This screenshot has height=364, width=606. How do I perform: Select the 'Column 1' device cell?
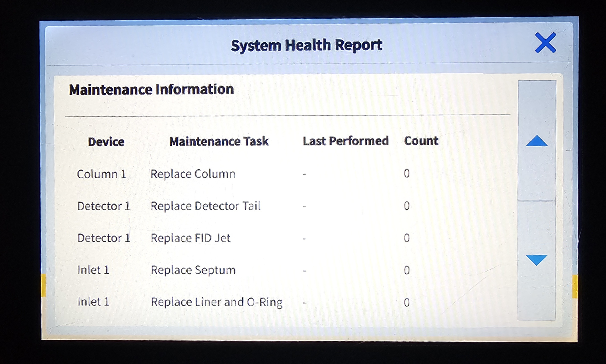click(x=102, y=174)
